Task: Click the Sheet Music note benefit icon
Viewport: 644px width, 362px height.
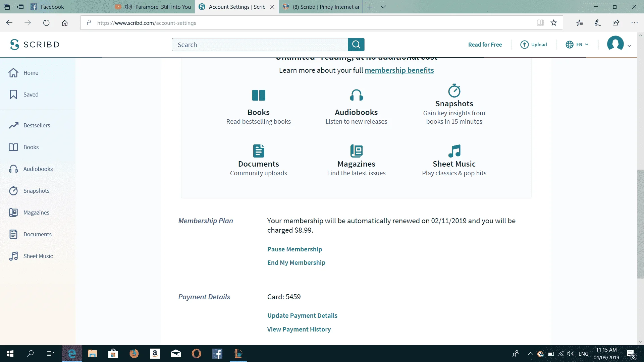Action: coord(454,151)
